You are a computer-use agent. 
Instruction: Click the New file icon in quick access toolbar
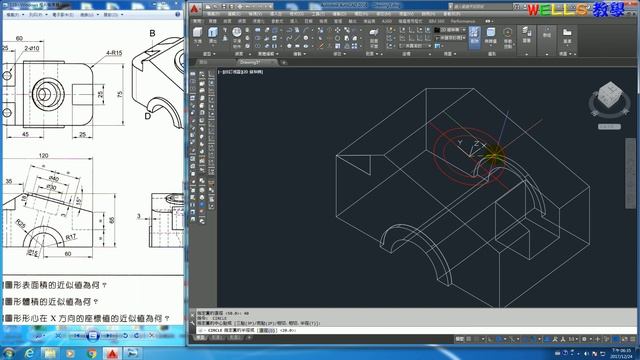tap(208, 7)
